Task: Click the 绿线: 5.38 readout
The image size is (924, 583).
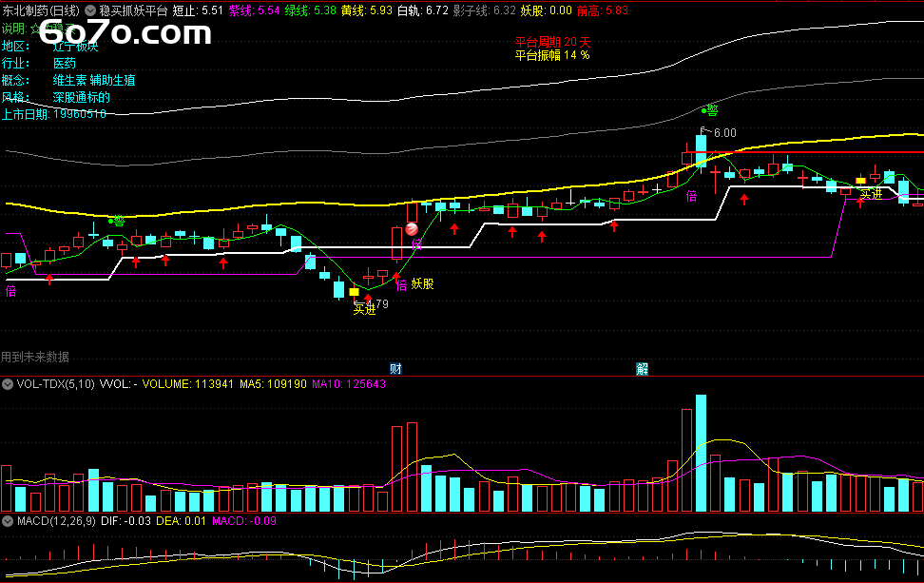Action: [x=311, y=10]
